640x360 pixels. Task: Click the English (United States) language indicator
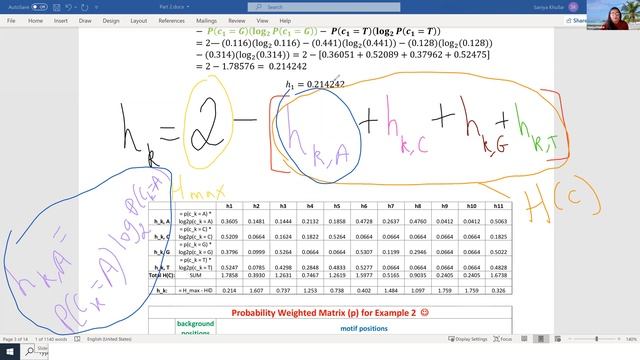109,339
